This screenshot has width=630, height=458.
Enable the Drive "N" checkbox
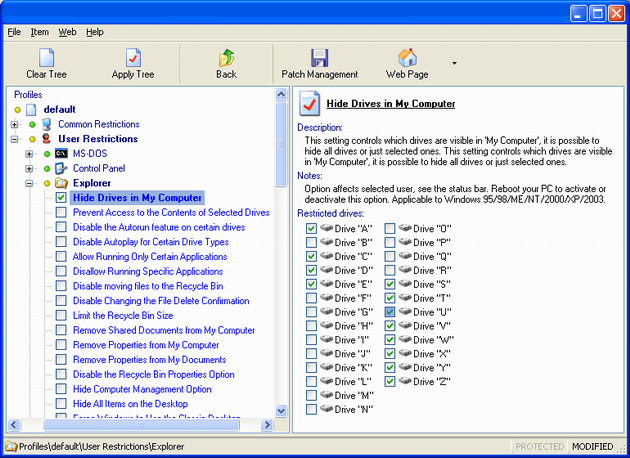[312, 409]
